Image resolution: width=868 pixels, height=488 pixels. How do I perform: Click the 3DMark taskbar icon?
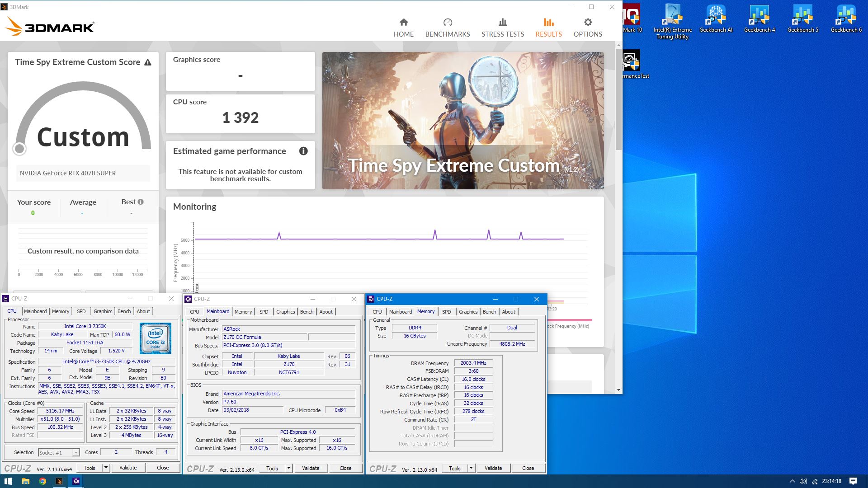tap(59, 481)
